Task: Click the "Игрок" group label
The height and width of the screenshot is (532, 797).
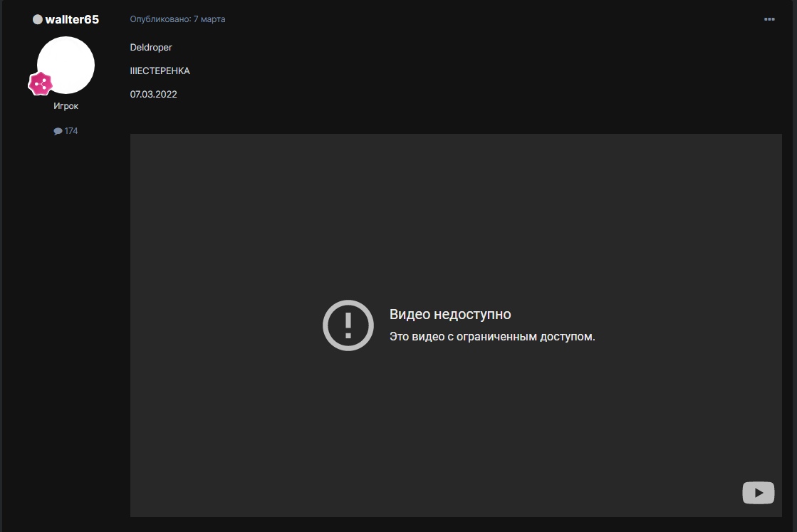Action: (66, 106)
